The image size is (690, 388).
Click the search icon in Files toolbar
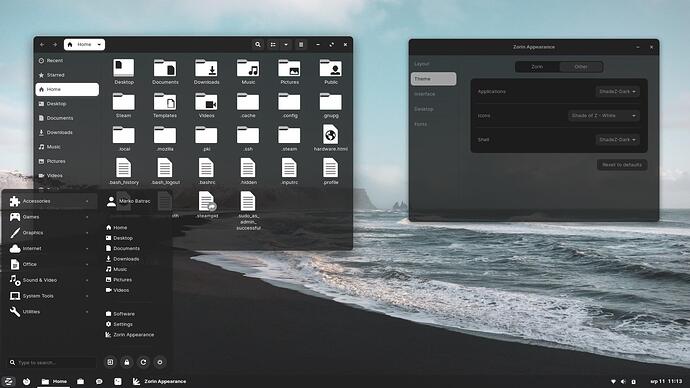[258, 44]
